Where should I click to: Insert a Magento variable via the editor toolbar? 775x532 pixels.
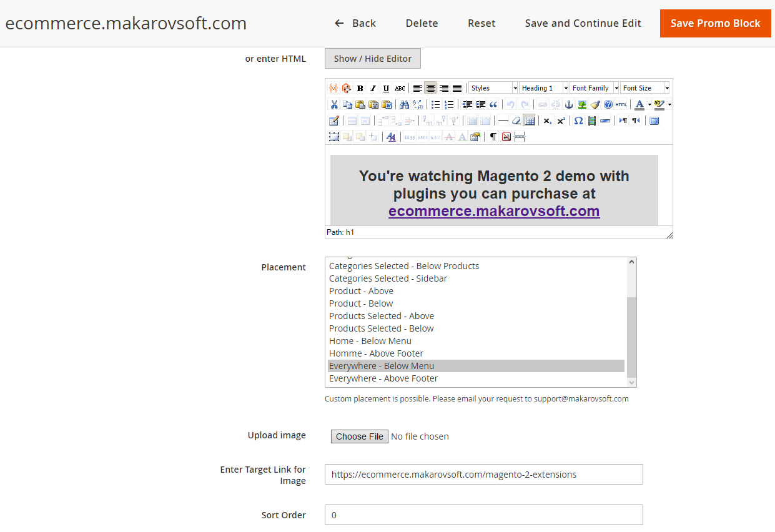(333, 88)
